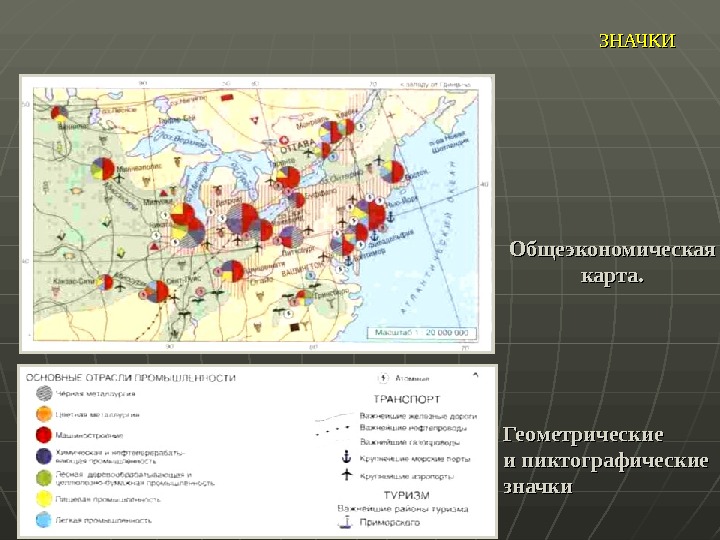Click the ВАШИНГТОН label on the map
The image size is (720, 540).
302,270
